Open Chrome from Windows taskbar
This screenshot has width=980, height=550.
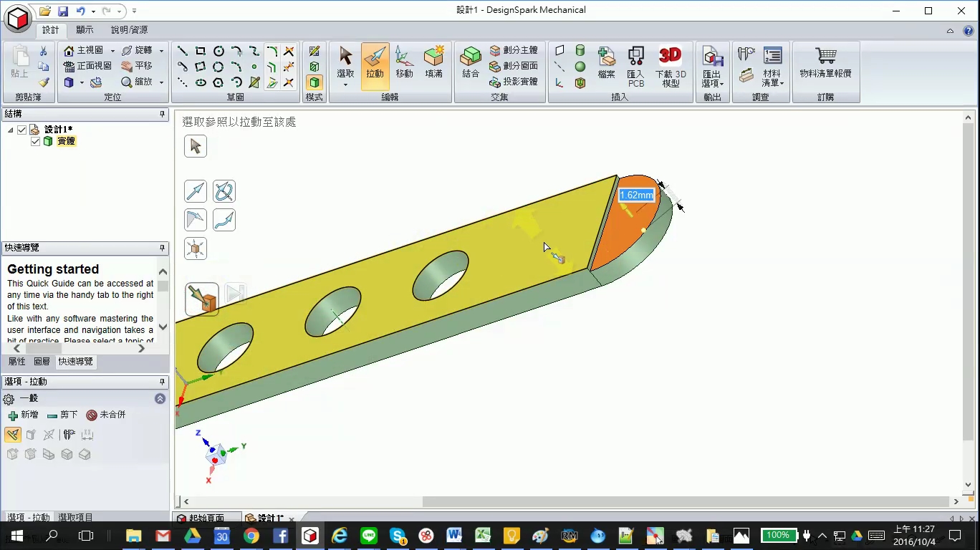tap(251, 536)
